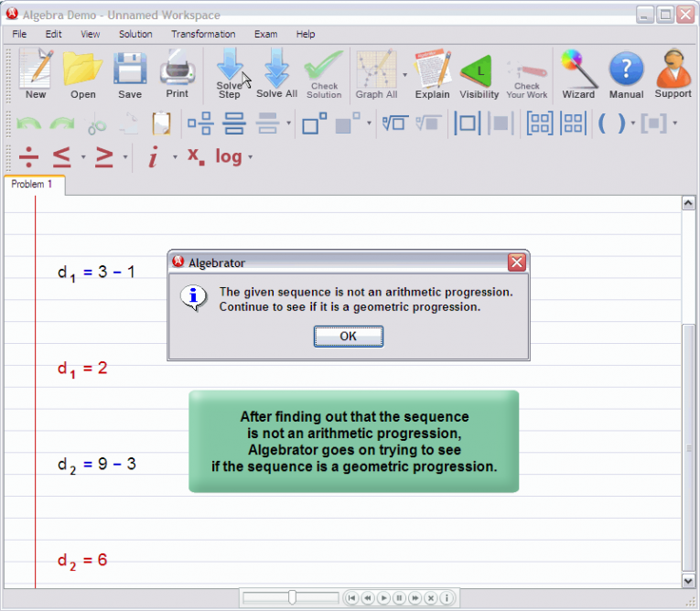Open the Edit menu
Screen dimensions: 700x611
coord(54,34)
